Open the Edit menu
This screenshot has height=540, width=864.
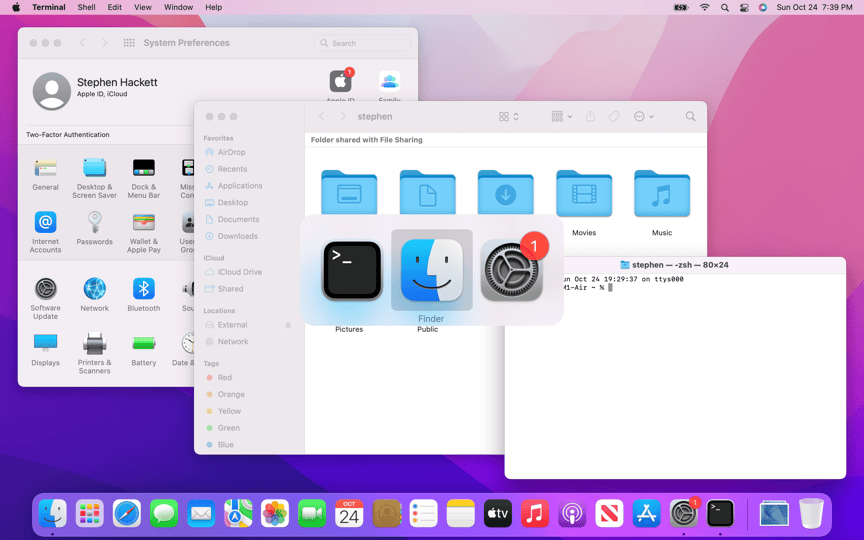click(115, 7)
